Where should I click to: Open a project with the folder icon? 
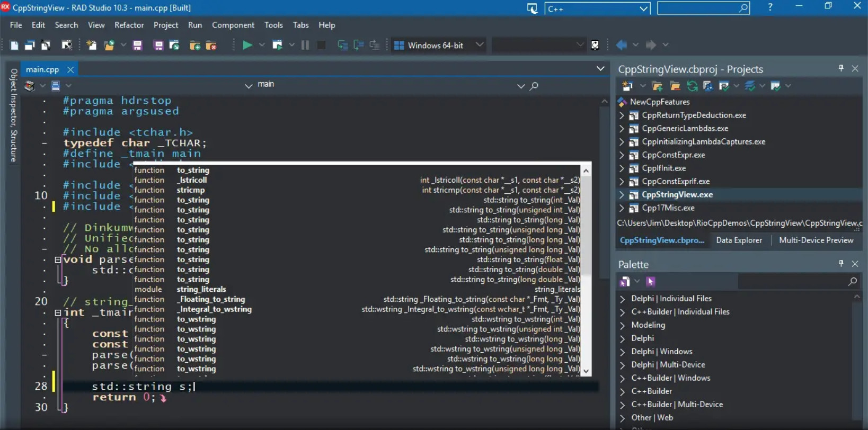pos(109,46)
